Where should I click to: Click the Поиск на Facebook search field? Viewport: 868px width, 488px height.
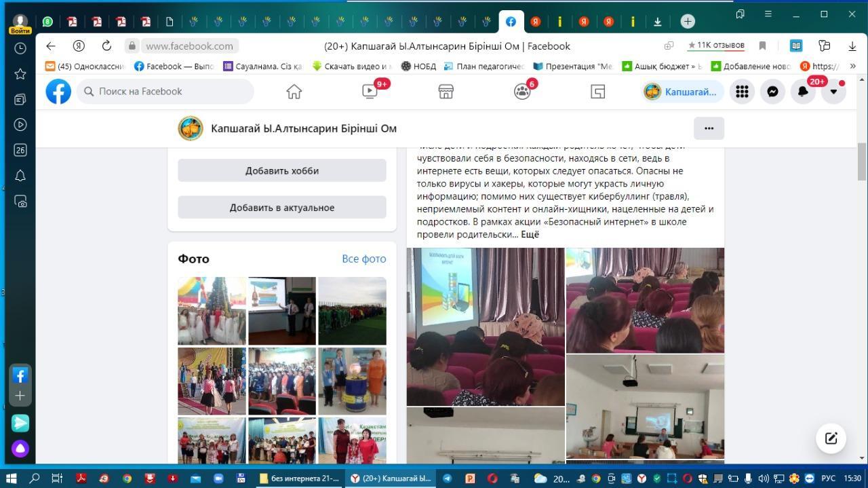point(165,92)
